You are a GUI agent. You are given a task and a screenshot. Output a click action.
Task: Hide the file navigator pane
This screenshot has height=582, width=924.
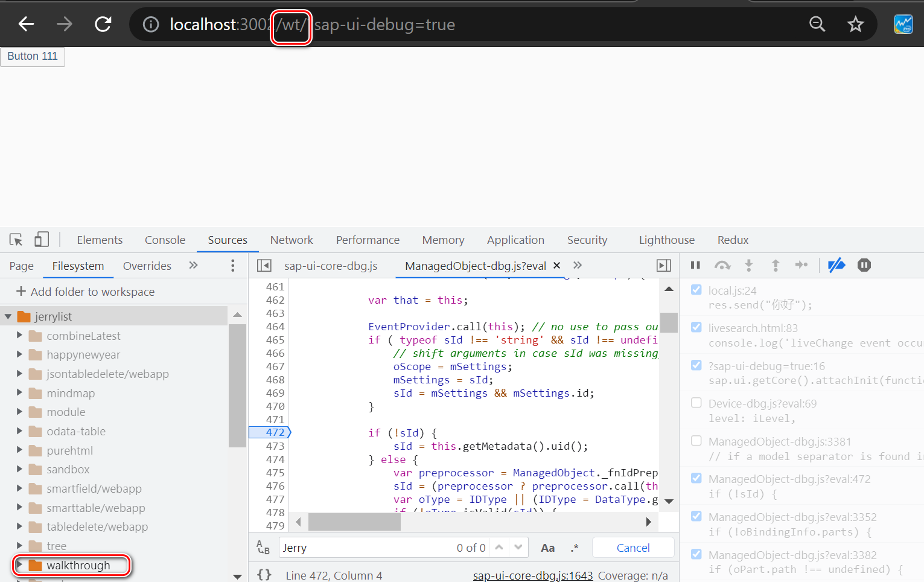pos(264,266)
